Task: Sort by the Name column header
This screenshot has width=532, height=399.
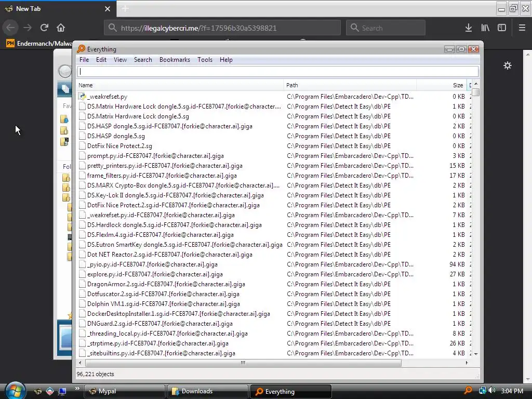Action: pos(180,85)
